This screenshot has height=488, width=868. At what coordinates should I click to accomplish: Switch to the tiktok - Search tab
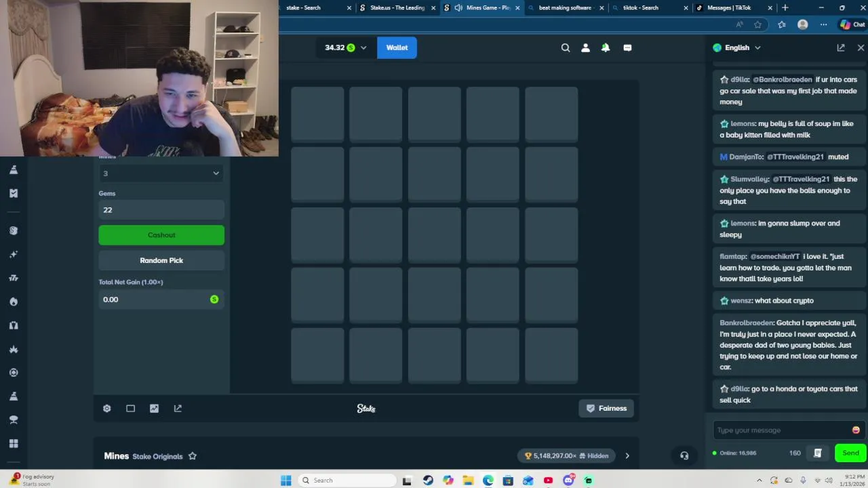(x=649, y=7)
